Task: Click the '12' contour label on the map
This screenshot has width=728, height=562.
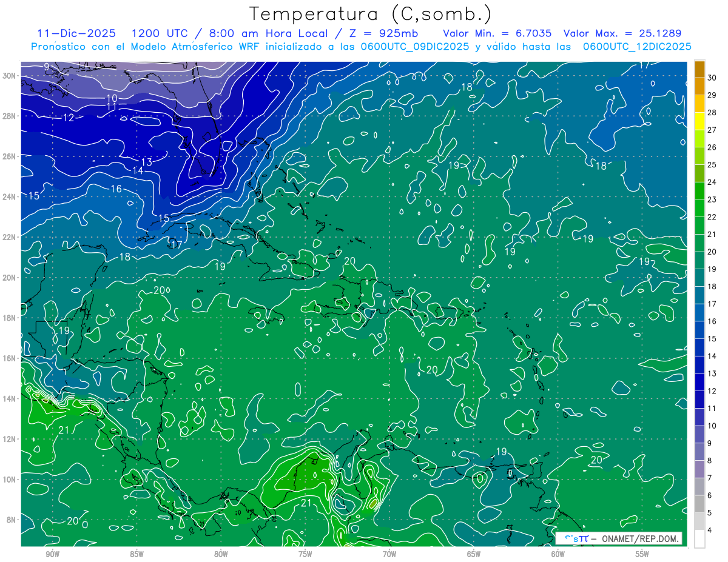Action: point(69,118)
